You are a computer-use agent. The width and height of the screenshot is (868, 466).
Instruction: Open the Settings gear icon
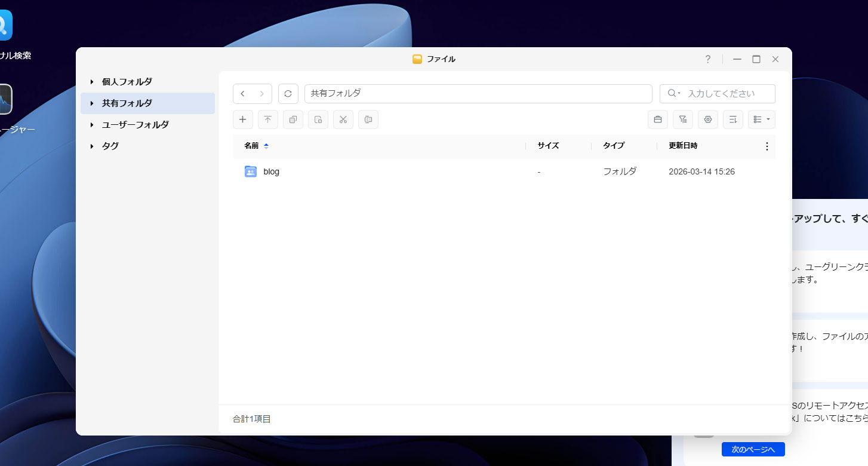(x=707, y=119)
